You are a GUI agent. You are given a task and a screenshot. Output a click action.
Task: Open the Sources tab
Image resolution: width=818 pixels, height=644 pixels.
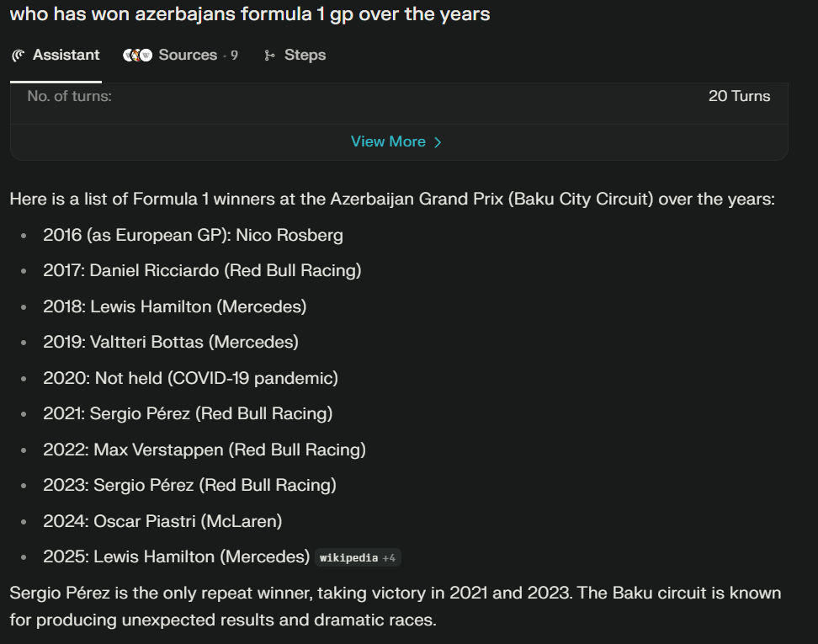(180, 55)
